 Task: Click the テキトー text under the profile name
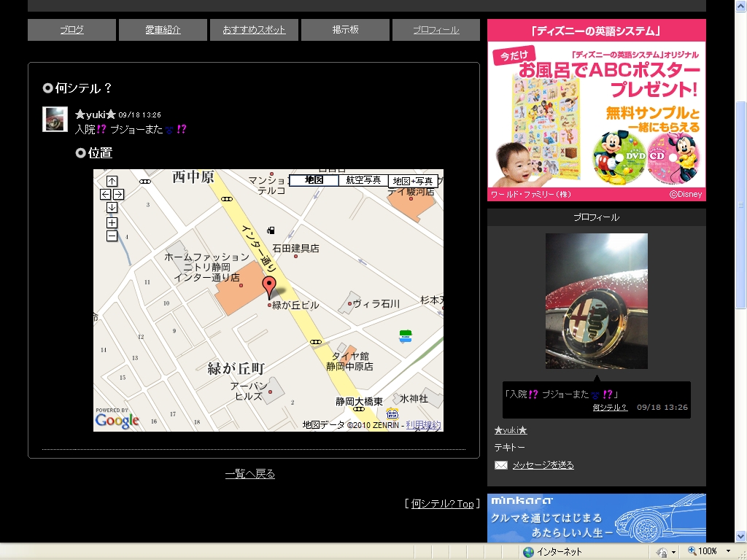tap(510, 447)
